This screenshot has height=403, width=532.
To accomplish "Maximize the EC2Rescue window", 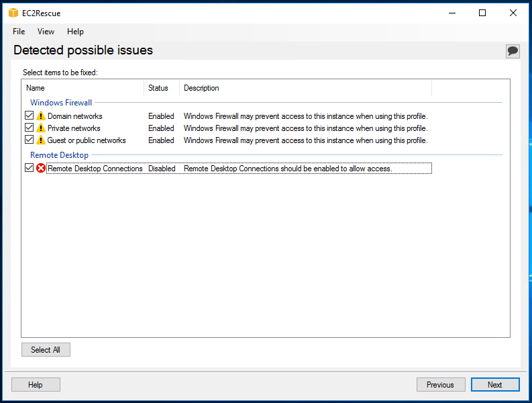I will [x=482, y=13].
